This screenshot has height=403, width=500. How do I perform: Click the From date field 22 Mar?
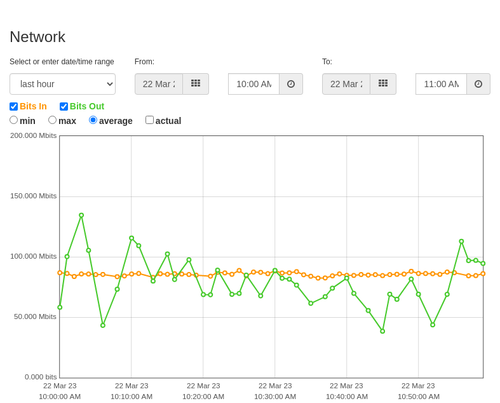(x=159, y=84)
